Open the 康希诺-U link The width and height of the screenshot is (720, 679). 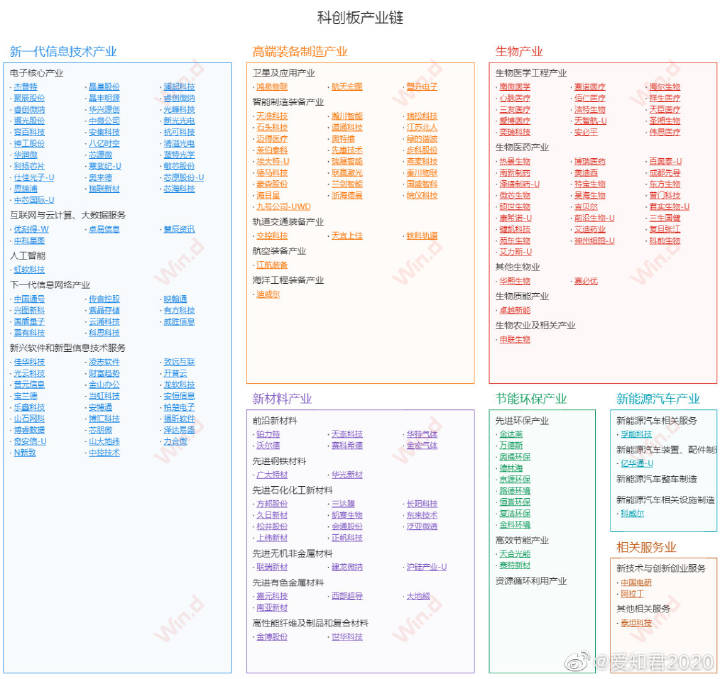[516, 218]
